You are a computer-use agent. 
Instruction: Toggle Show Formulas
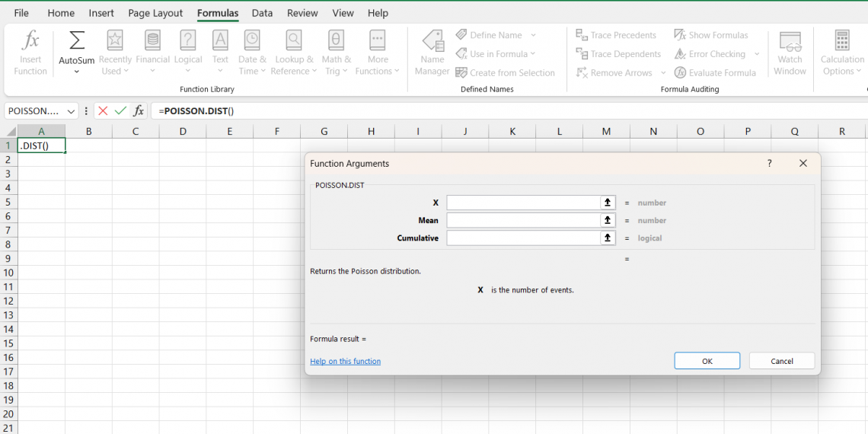[711, 35]
